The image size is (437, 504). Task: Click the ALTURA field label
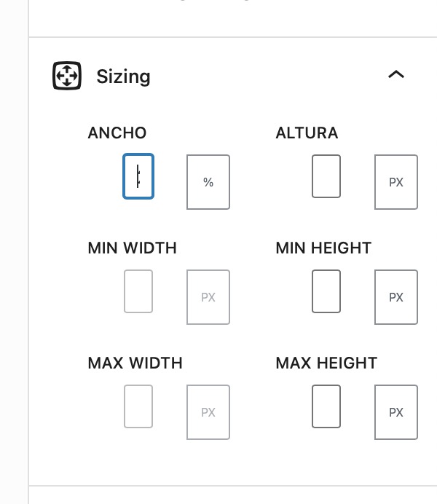[307, 133]
